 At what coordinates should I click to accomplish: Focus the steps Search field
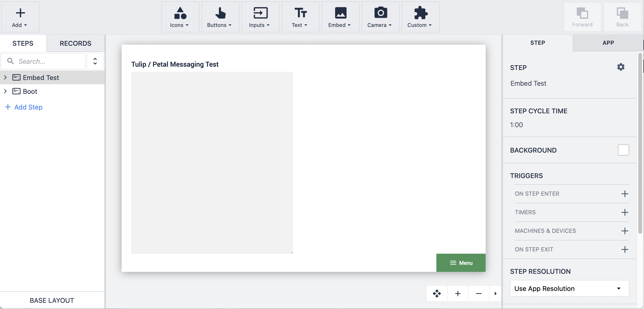43,61
